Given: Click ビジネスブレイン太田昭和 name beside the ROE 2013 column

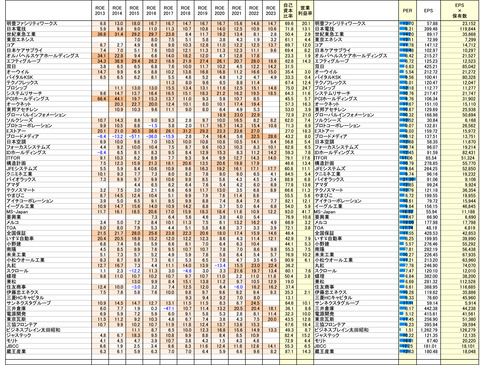Looking at the screenshot, I should point(33,330).
